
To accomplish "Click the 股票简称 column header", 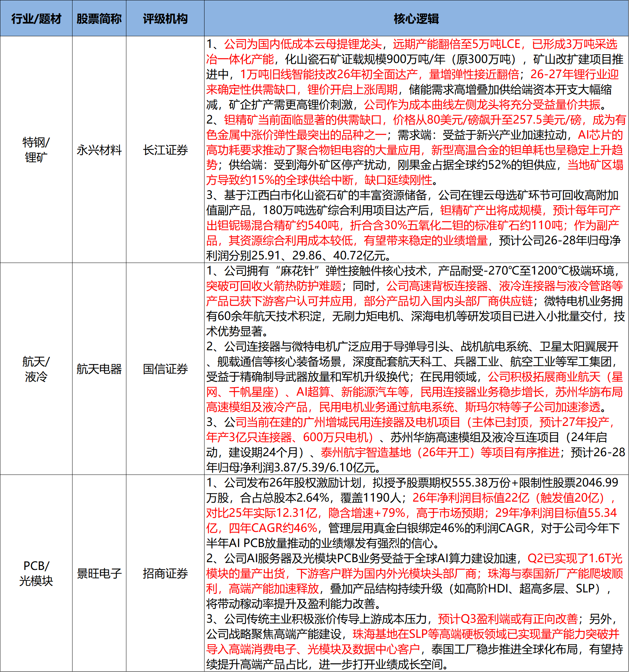I will click(x=99, y=19).
